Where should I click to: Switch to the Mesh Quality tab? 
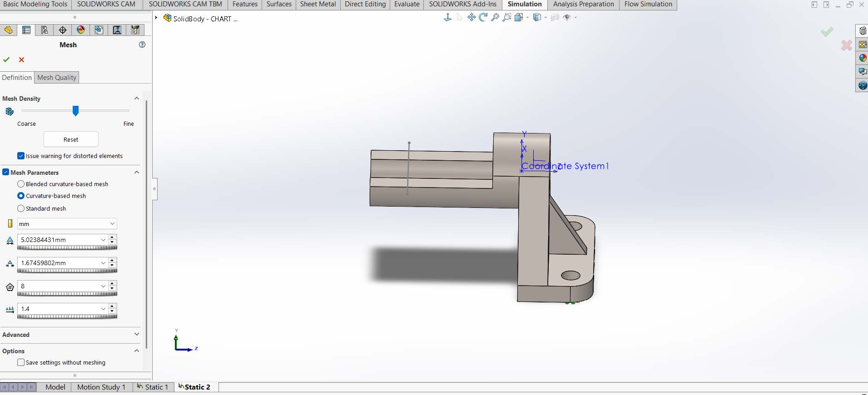(57, 78)
